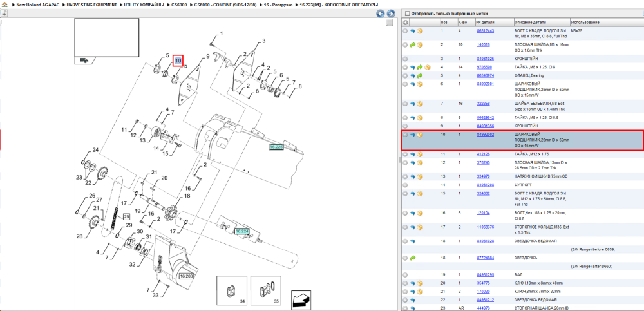Select callout number 13 in the diagram
Image resolution: width=644 pixels, height=311 pixels.
coord(142,140)
